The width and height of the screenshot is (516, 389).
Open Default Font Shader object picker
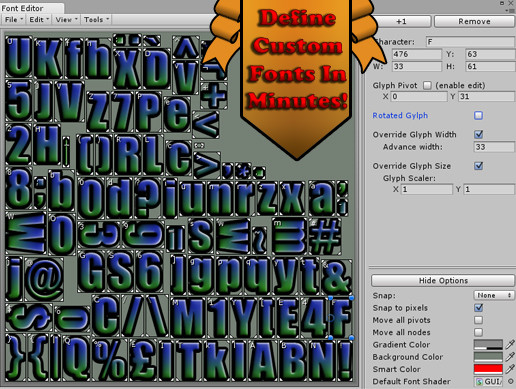pyautogui.click(x=510, y=381)
